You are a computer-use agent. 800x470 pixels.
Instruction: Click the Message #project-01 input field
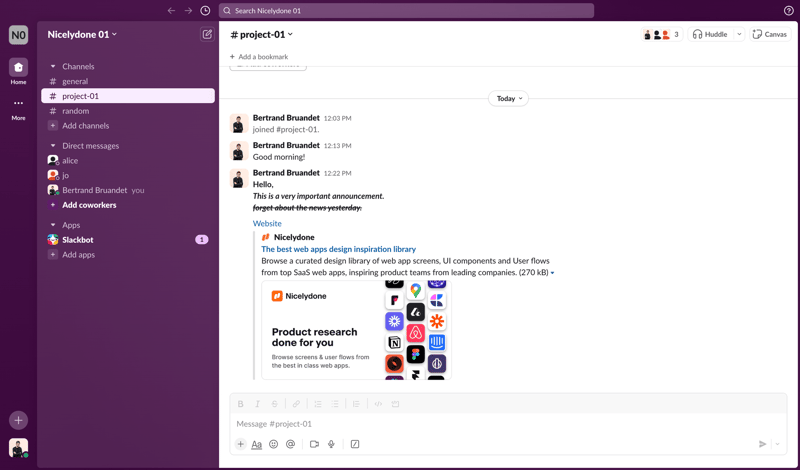point(508,424)
